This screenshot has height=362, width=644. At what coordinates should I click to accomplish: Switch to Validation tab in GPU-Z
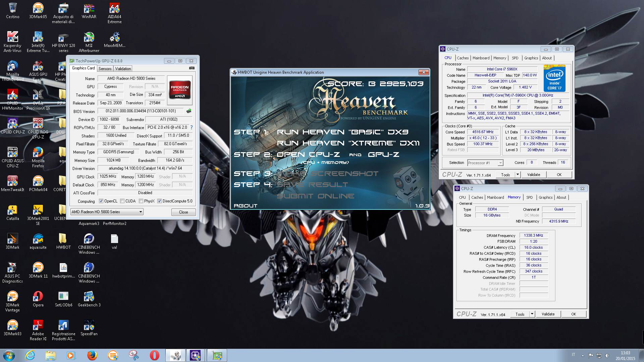coord(123,68)
